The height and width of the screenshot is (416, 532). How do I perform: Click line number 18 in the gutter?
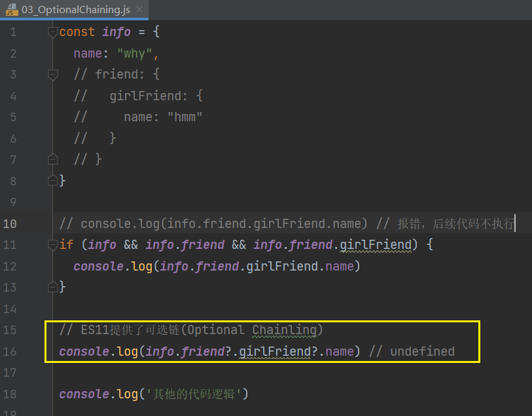coord(10,394)
